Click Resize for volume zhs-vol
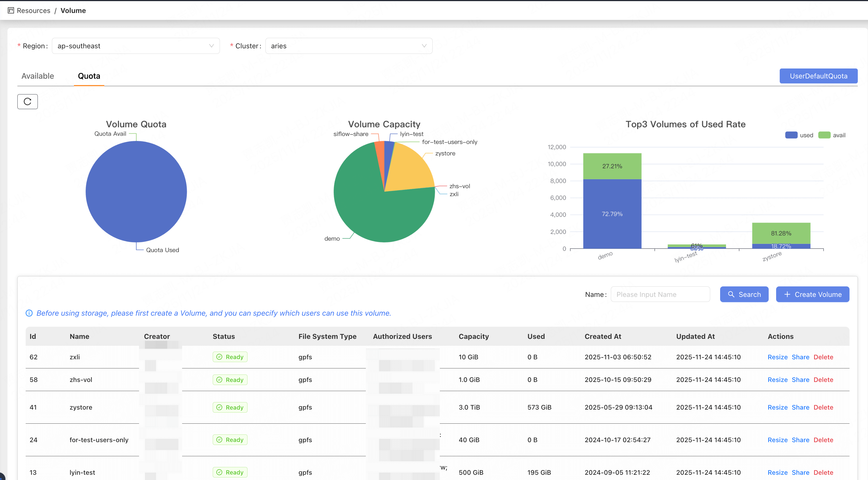 pos(777,380)
